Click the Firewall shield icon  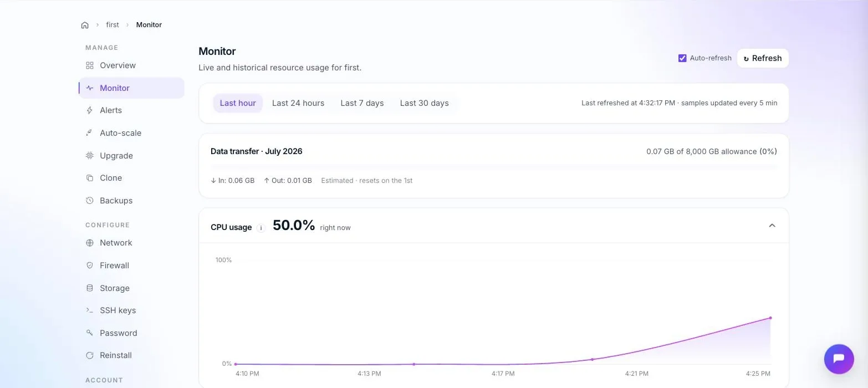[90, 266]
